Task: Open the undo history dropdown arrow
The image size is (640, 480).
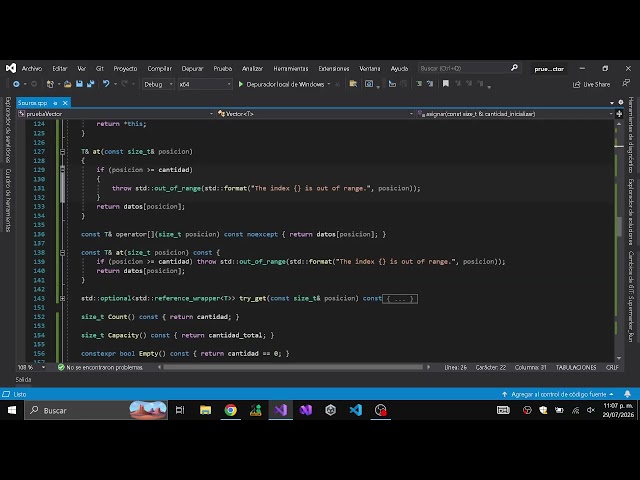Action: tap(116, 84)
